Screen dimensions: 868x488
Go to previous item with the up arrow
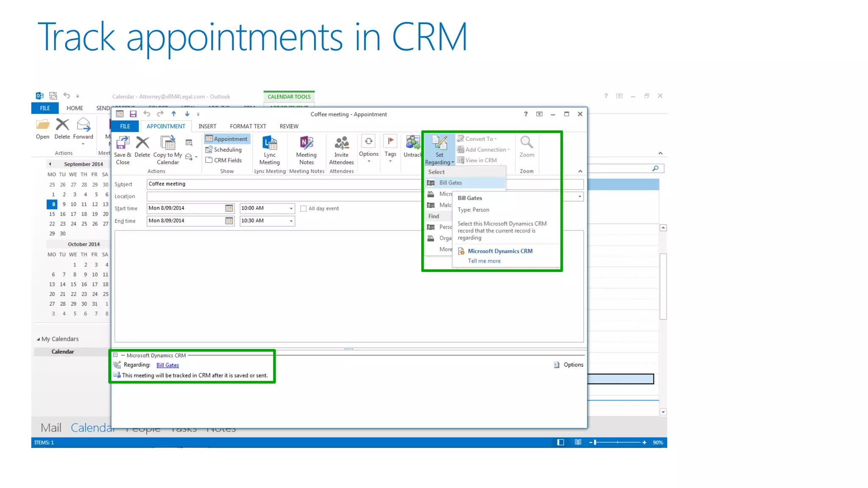(x=174, y=114)
